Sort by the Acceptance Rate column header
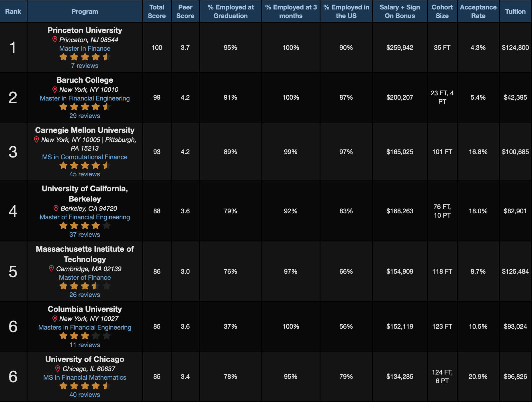This screenshot has width=532, height=402. tap(478, 11)
